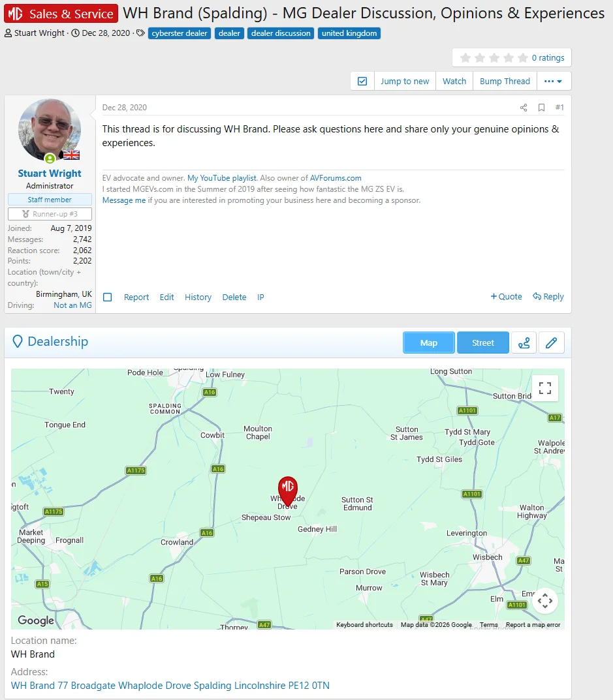This screenshot has height=700, width=613.
Task: Open map Terms link
Action: (x=488, y=625)
